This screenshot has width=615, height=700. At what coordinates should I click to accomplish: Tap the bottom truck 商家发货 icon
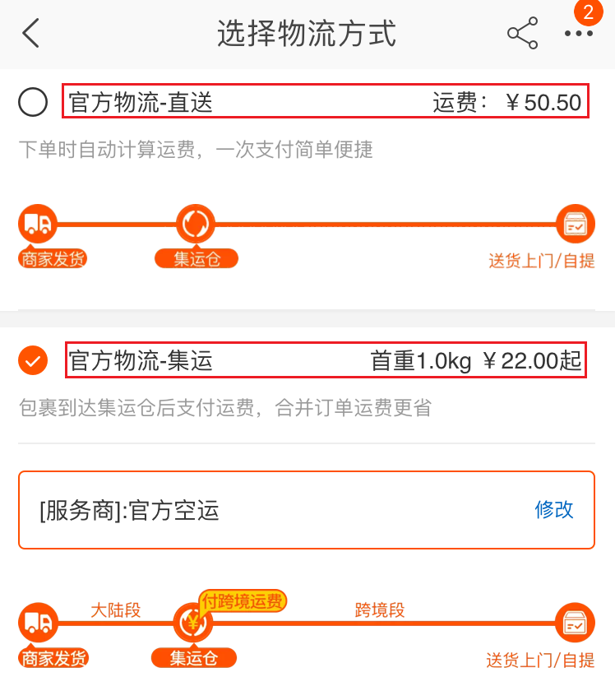pyautogui.click(x=38, y=624)
